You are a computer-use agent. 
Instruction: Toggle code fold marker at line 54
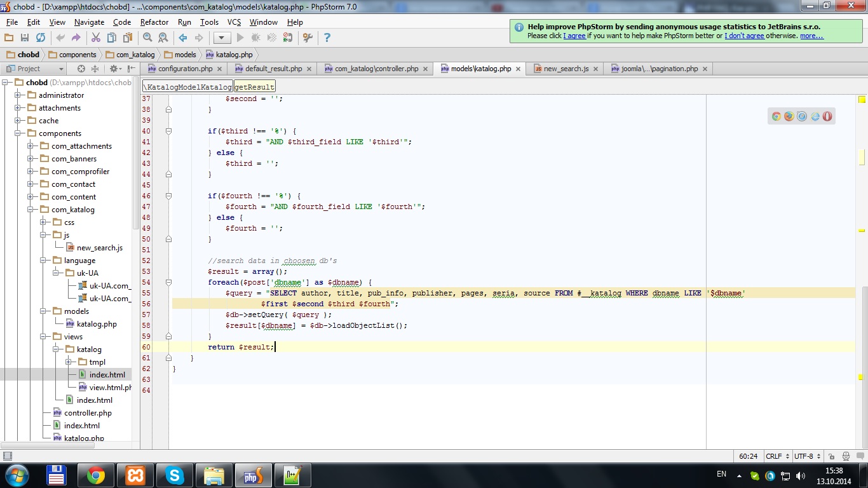169,282
